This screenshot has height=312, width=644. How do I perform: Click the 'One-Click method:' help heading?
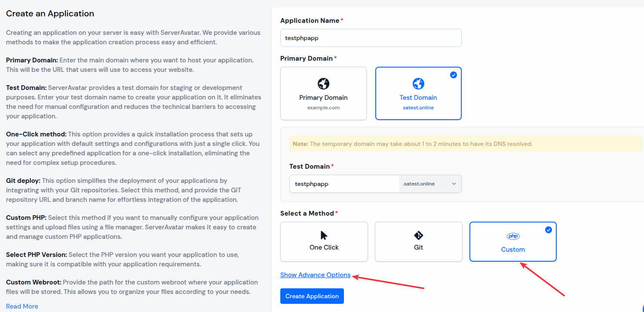(36, 134)
